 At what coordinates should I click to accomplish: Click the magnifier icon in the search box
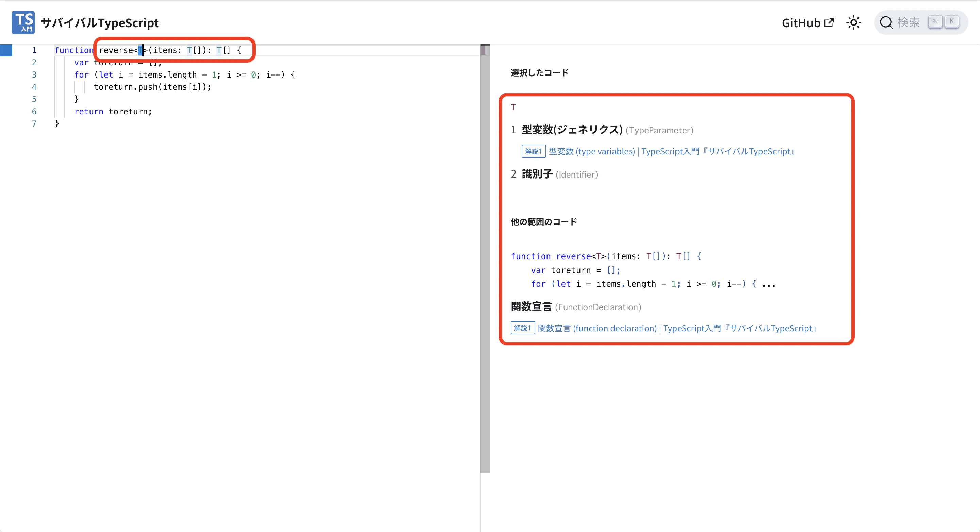point(886,22)
